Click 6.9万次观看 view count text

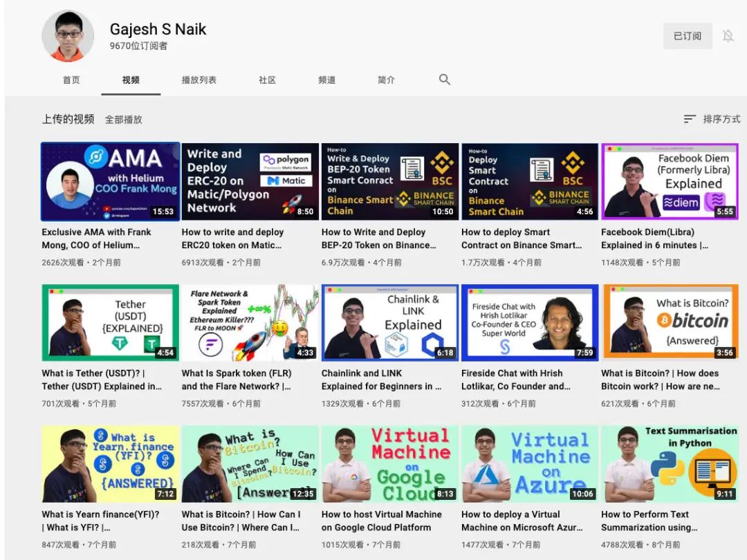tap(343, 263)
